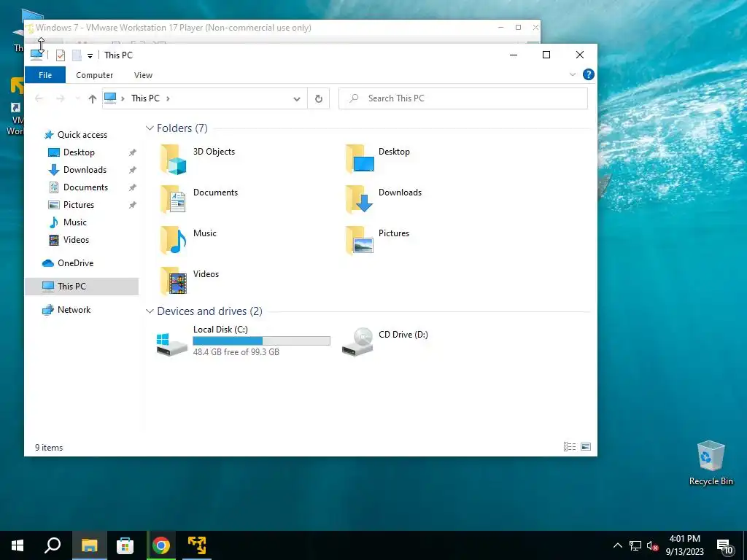Open the notification center icon
This screenshot has width=747, height=560.
coord(725,547)
